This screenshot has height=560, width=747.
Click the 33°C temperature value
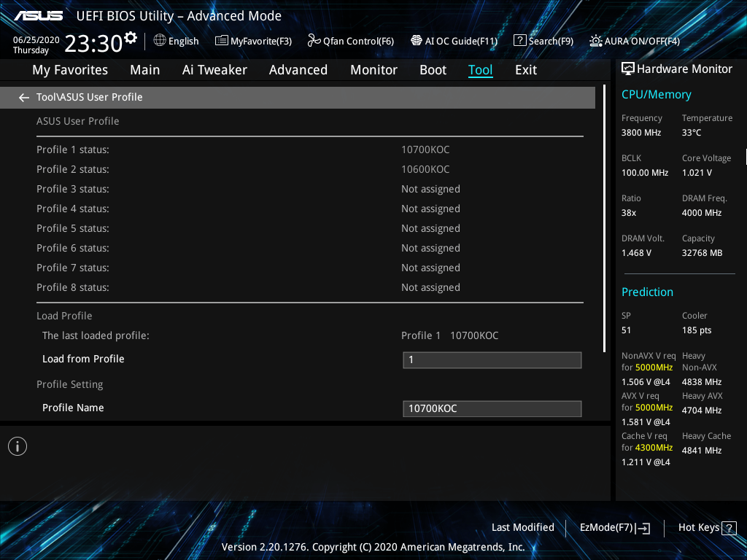pyautogui.click(x=692, y=133)
